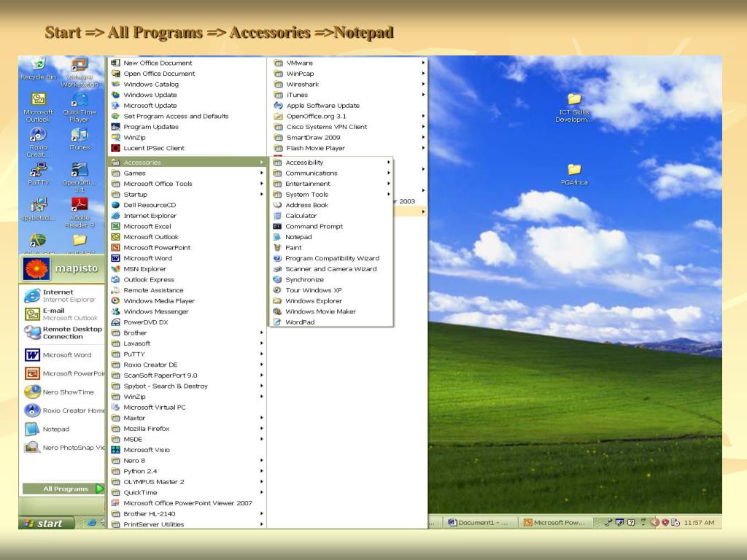Click the Paint icon in Accessories
This screenshot has height=560, width=747.
[x=278, y=248]
